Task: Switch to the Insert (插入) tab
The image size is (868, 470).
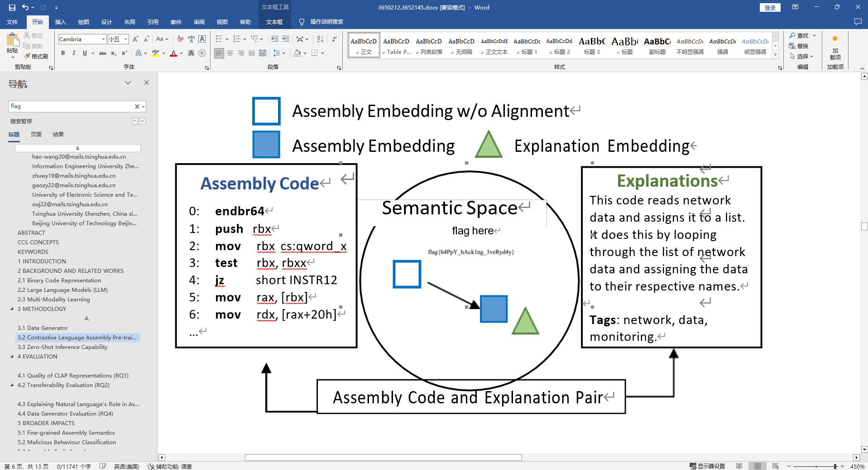Action: point(60,22)
